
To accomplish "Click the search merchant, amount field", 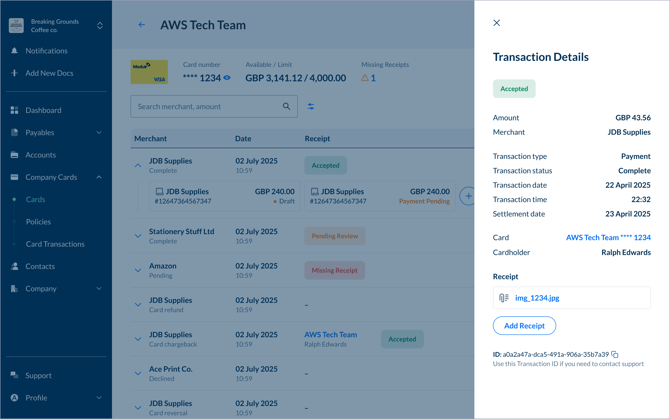I will 205,106.
